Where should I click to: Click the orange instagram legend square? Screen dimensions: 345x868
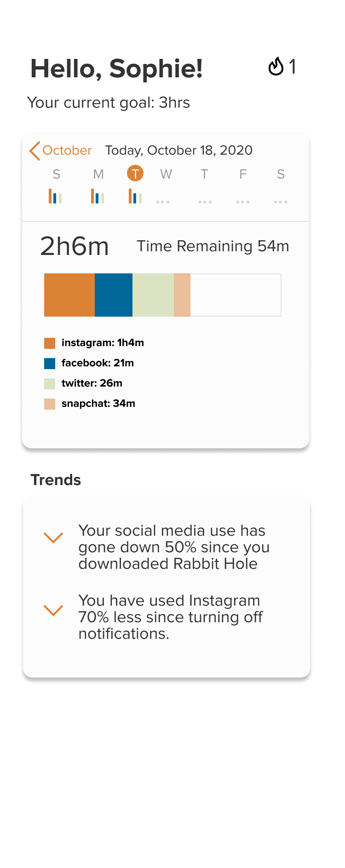click(50, 343)
